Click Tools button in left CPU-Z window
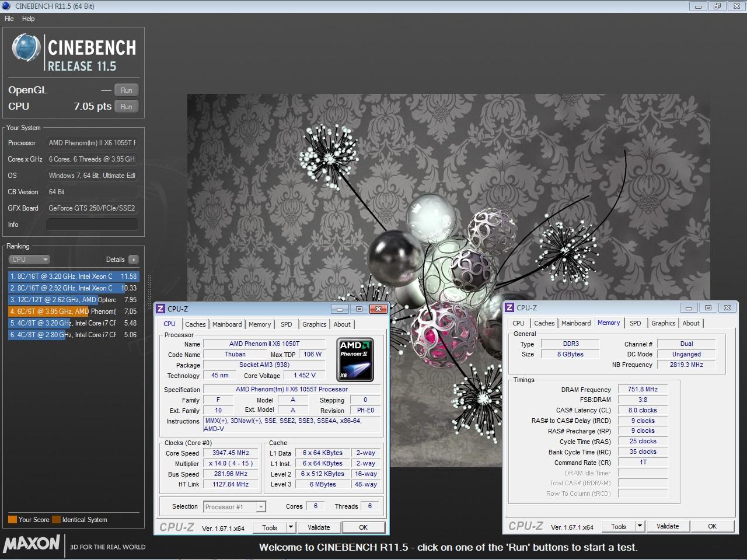This screenshot has height=560, width=747. pos(270,527)
